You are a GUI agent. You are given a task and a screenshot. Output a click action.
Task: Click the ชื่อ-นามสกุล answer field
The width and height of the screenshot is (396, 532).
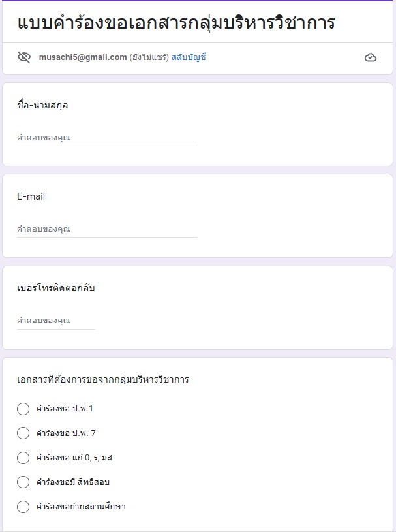(x=107, y=138)
